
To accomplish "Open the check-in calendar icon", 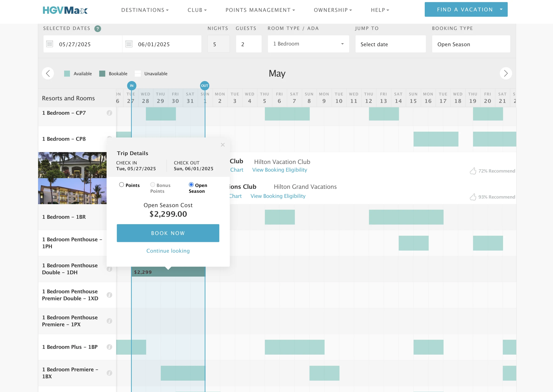I will [49, 44].
